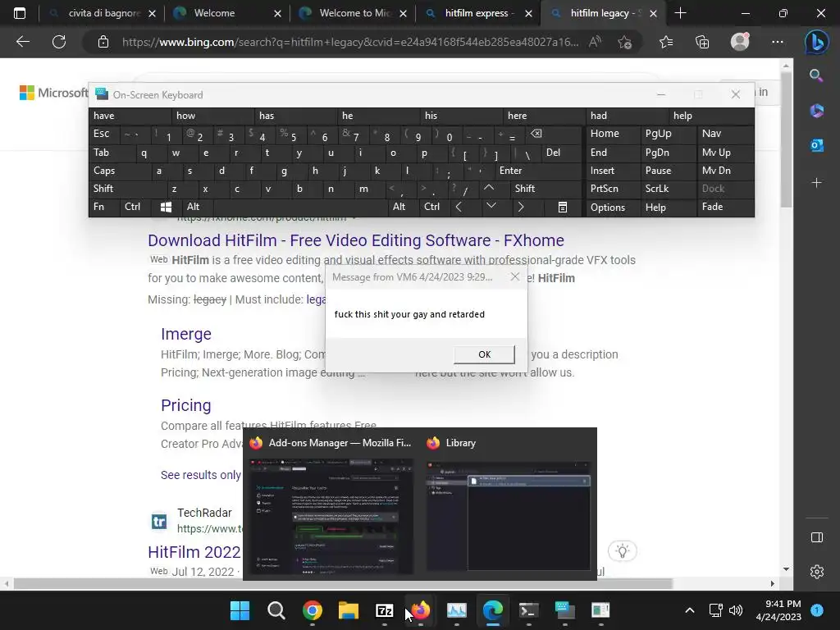Open Download HitFilm FXhome result link
This screenshot has height=630, width=840.
(356, 240)
